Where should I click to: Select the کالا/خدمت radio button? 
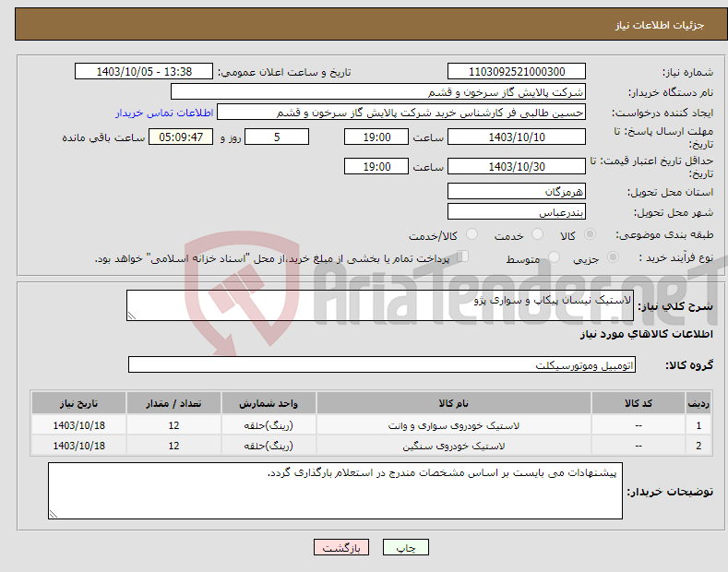(471, 234)
